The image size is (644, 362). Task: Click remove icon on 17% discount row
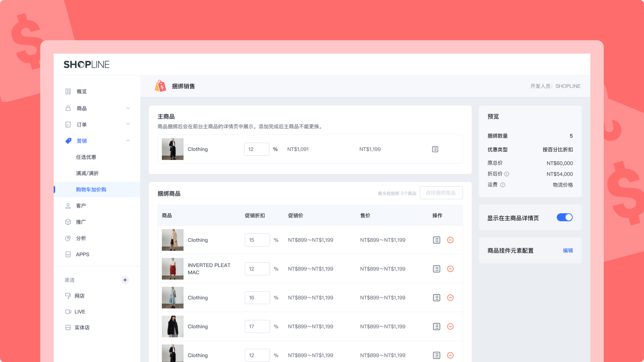450,326
